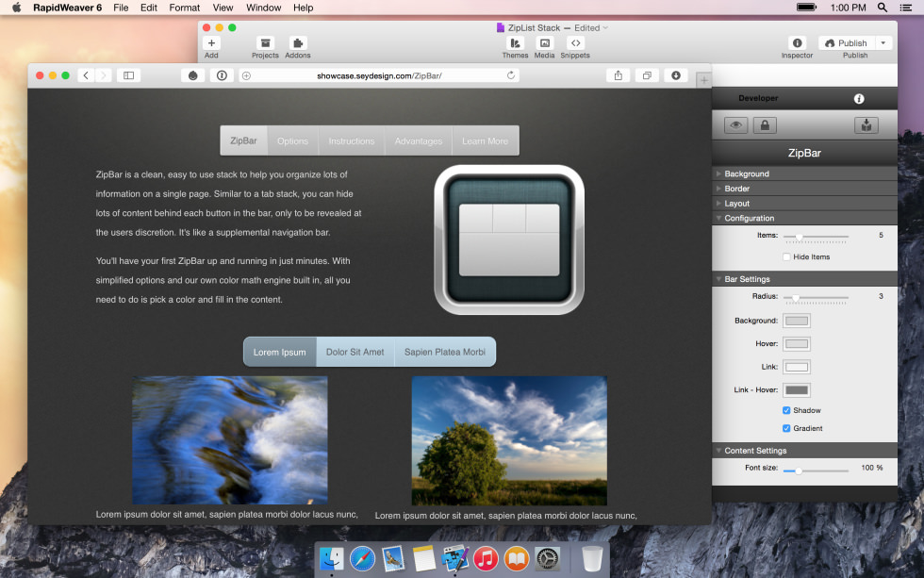Screen dimensions: 924x578
Task: Click Safari's Share icon
Action: point(619,75)
